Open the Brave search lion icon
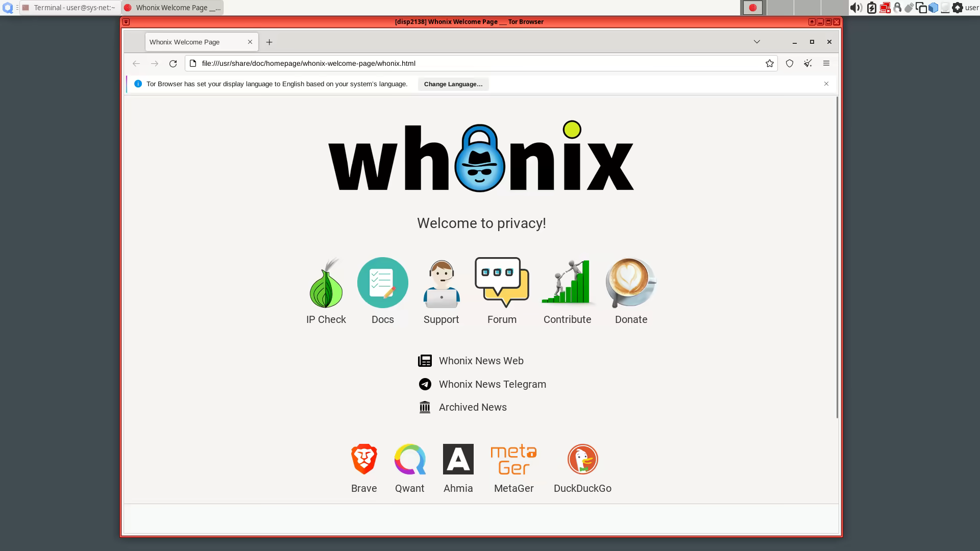Screen dimensions: 980x551 pos(364,459)
